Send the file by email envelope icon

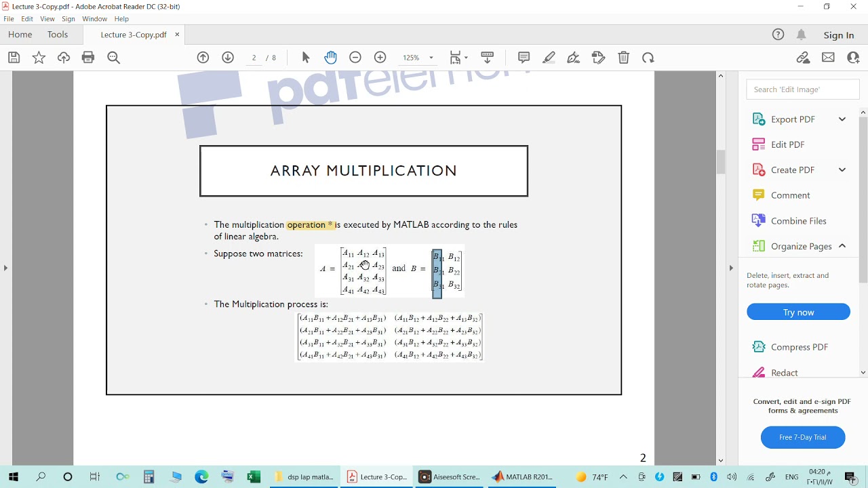(x=828, y=58)
